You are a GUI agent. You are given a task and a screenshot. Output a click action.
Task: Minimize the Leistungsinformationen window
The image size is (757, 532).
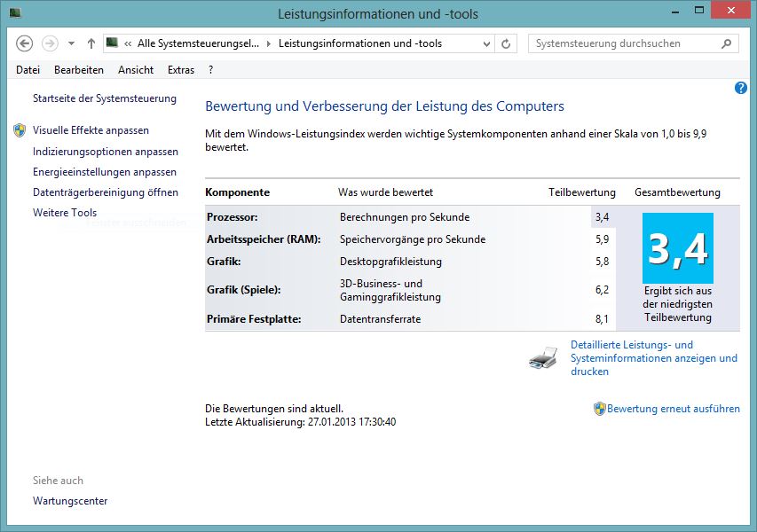click(675, 12)
